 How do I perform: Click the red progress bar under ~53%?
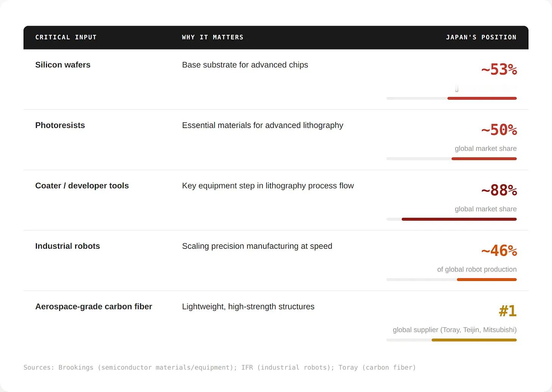(x=482, y=98)
